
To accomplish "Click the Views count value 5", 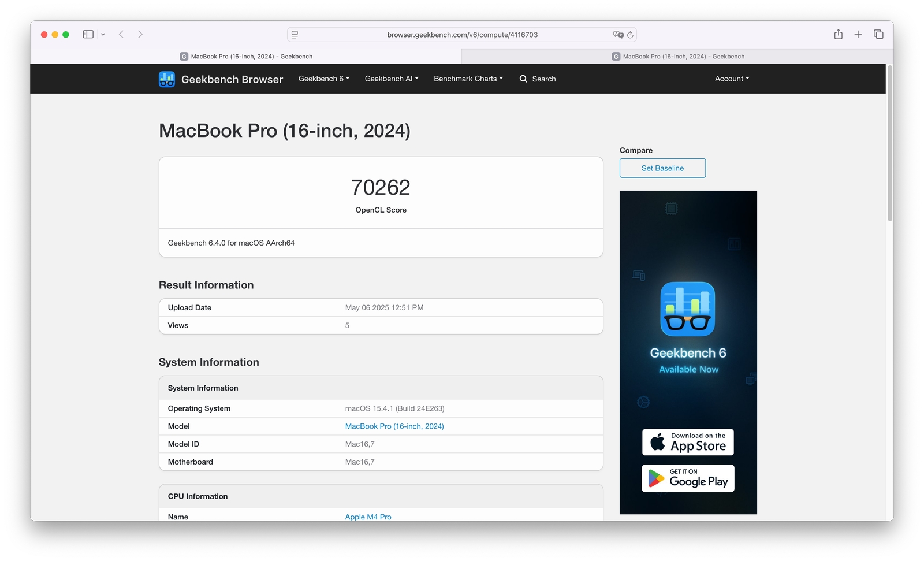I will click(347, 326).
